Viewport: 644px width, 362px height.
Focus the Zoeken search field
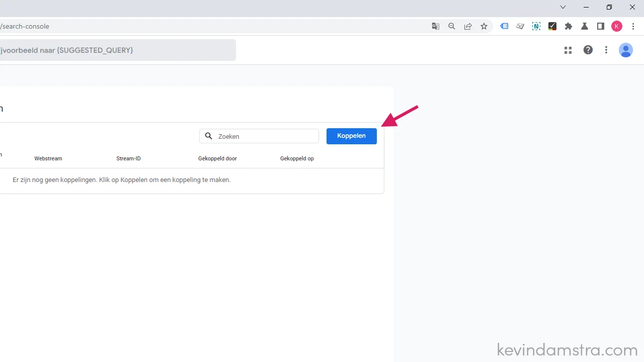(259, 136)
